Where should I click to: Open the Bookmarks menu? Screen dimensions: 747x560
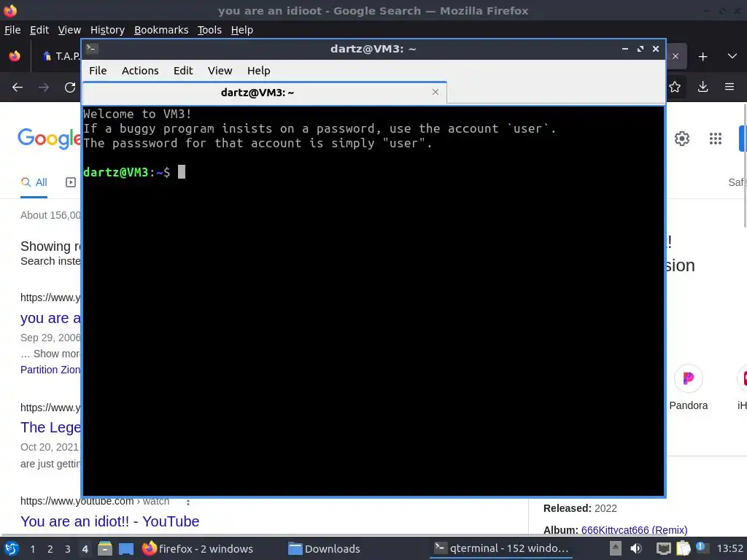point(161,30)
